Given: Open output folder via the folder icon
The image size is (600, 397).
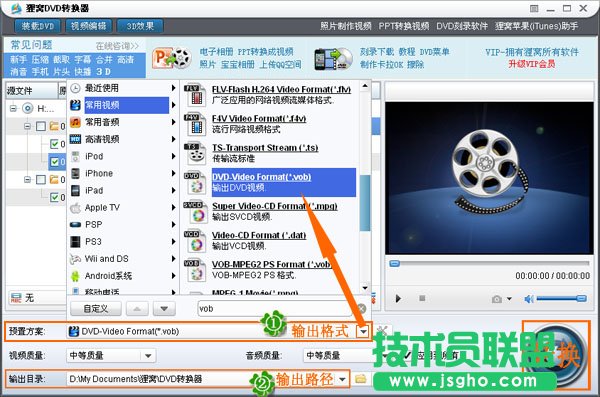Looking at the screenshot, I should 360,379.
